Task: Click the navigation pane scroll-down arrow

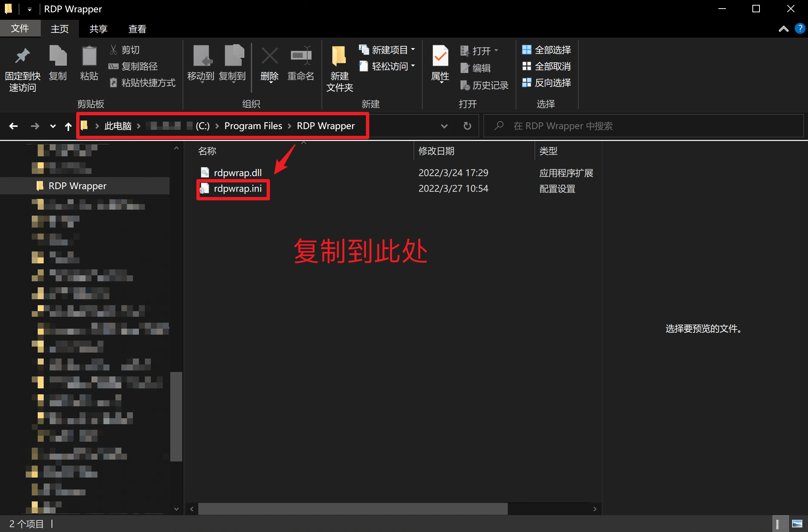Action: click(176, 508)
